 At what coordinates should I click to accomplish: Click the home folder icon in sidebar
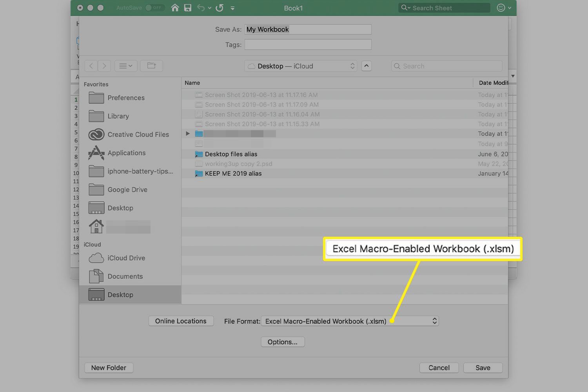pyautogui.click(x=96, y=227)
